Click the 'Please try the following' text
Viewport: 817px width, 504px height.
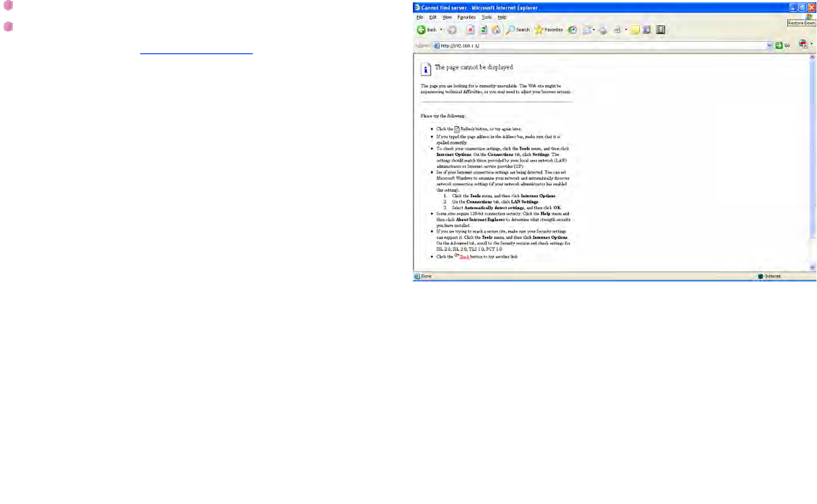[x=443, y=116]
